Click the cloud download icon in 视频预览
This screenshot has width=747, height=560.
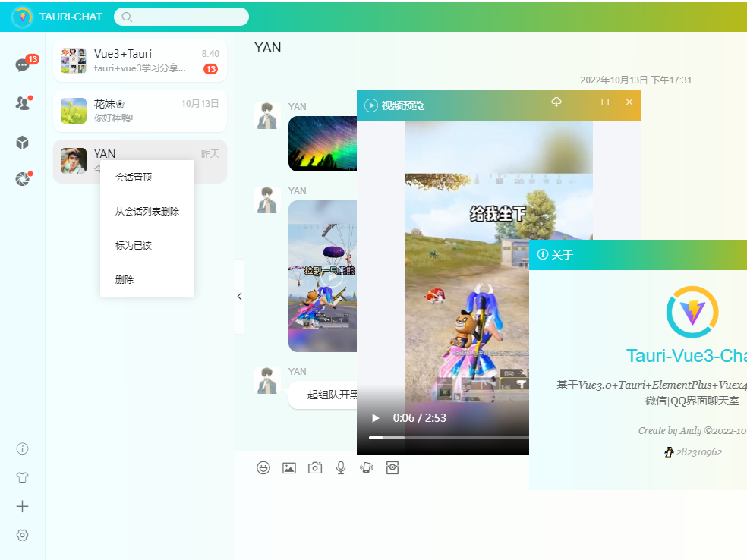point(556,102)
